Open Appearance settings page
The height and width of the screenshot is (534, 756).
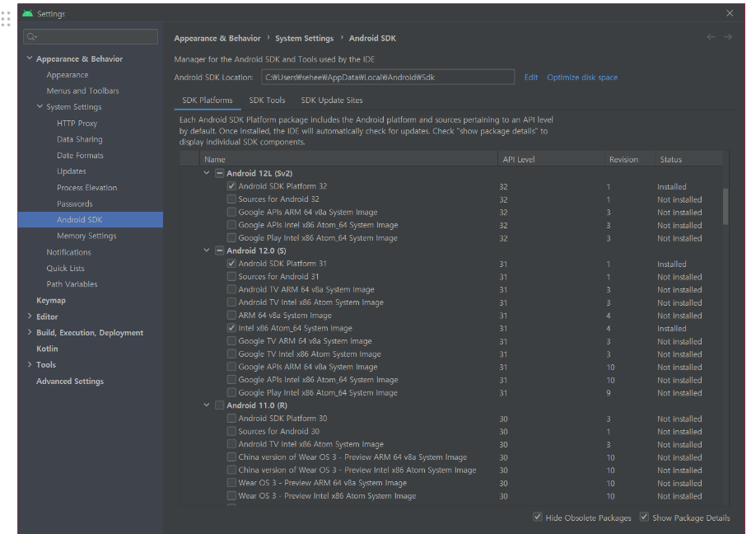point(68,75)
